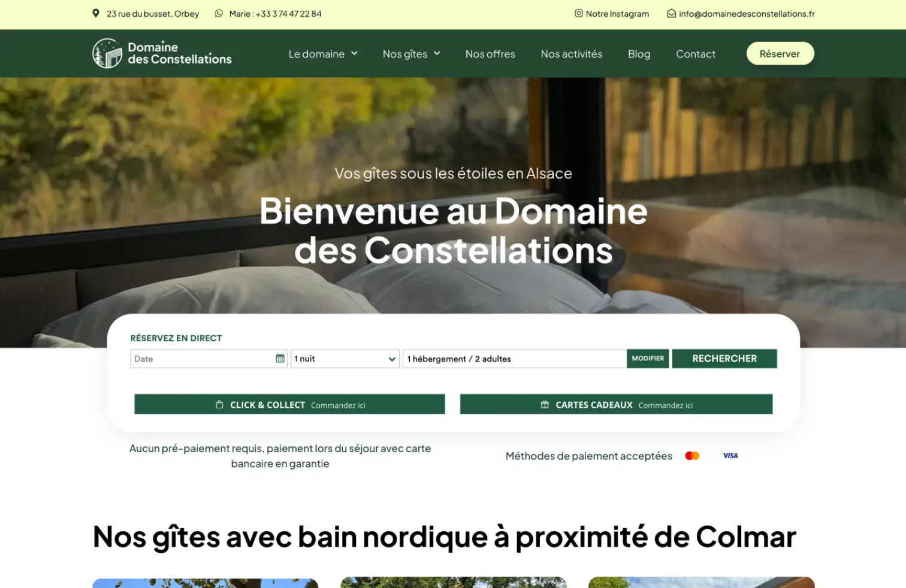Expand the Nos gîtes dropdown menu

412,53
